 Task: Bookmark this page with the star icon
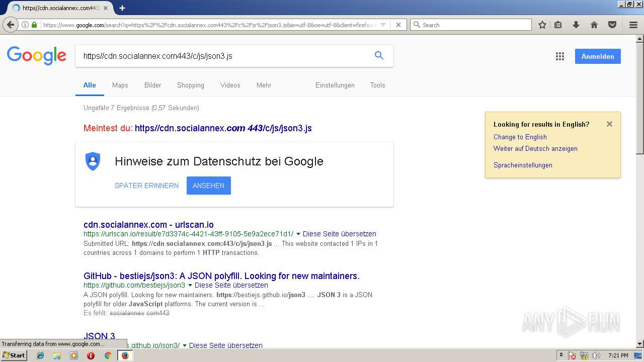(x=542, y=25)
